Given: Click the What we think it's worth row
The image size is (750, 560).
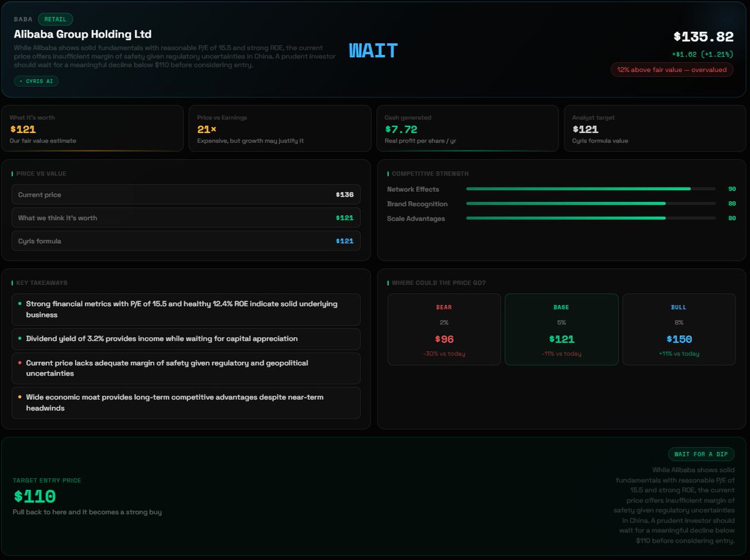Looking at the screenshot, I should 186,217.
